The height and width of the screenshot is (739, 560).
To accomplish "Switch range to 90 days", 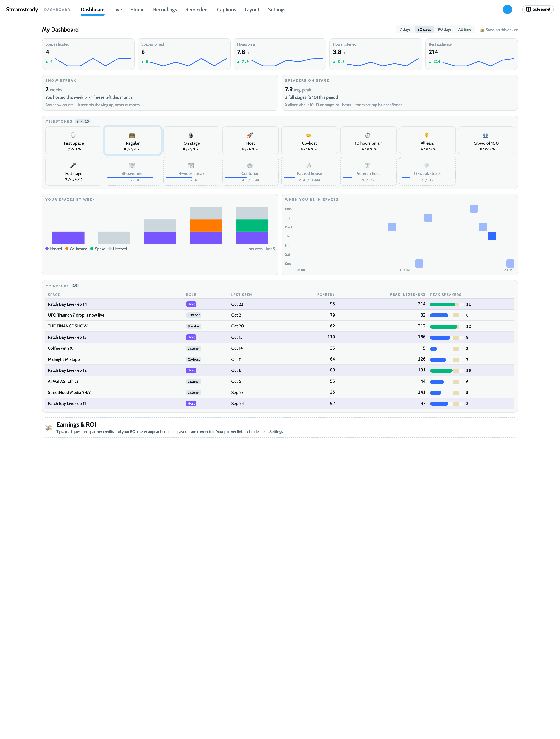I will pos(444,29).
